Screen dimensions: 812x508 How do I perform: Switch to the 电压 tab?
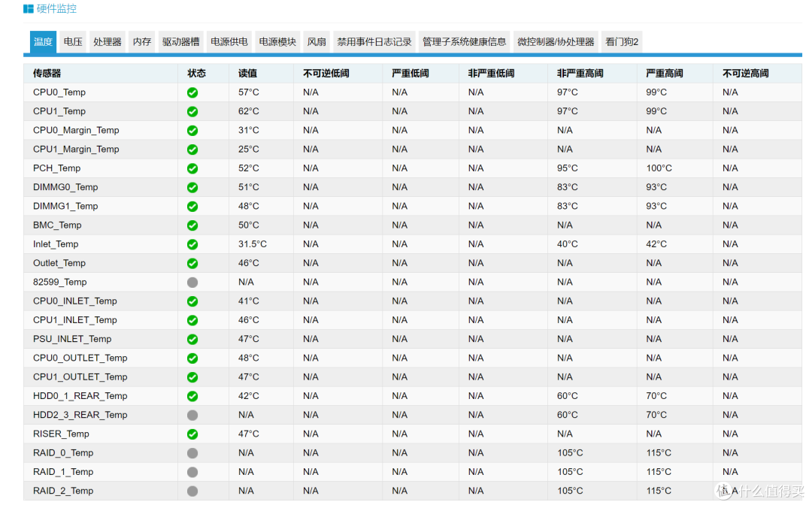(x=73, y=42)
